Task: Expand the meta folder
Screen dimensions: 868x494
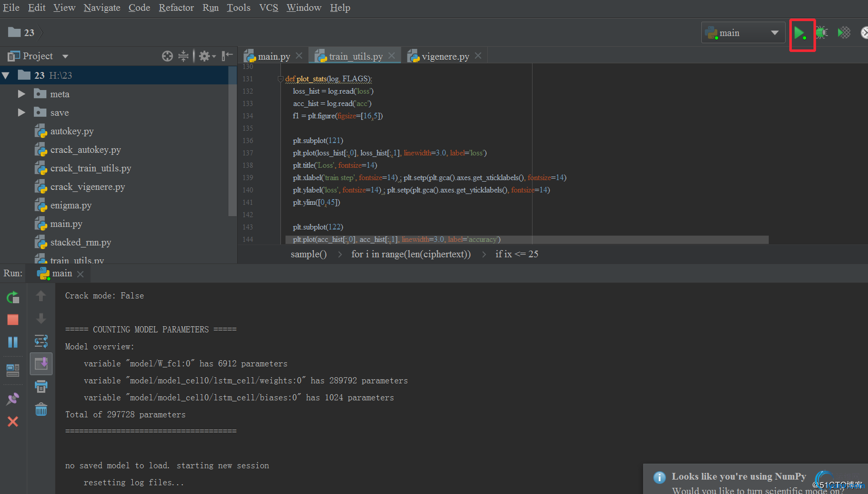Action: [x=22, y=94]
